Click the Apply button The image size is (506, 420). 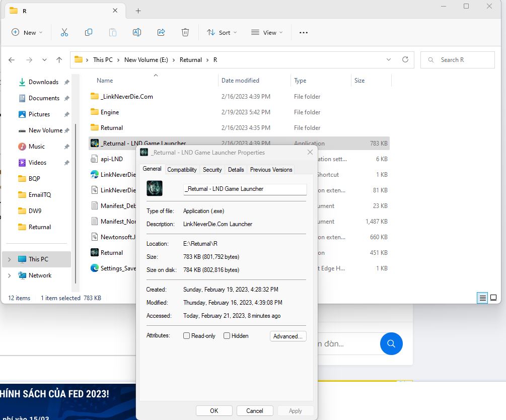pos(295,410)
